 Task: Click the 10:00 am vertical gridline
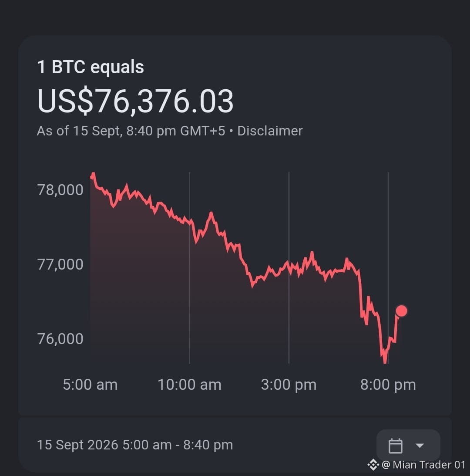tap(190, 268)
